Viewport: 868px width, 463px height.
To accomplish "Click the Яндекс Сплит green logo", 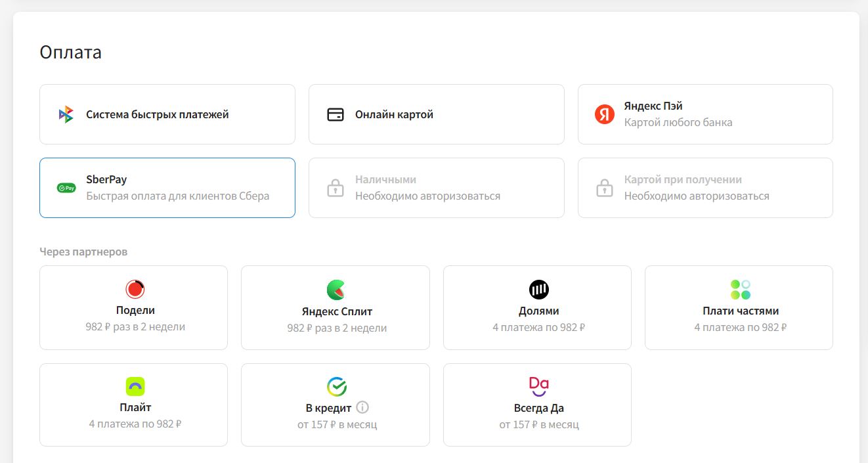I will tap(337, 290).
